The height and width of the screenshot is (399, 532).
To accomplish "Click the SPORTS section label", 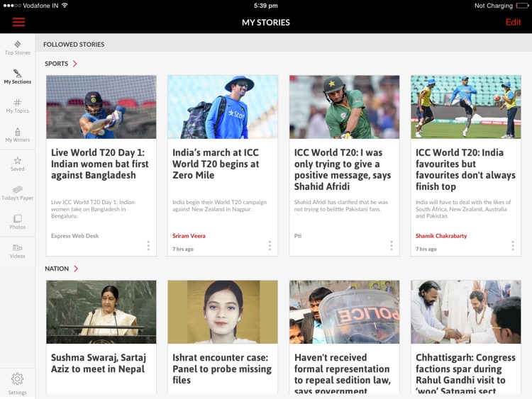I will click(56, 63).
